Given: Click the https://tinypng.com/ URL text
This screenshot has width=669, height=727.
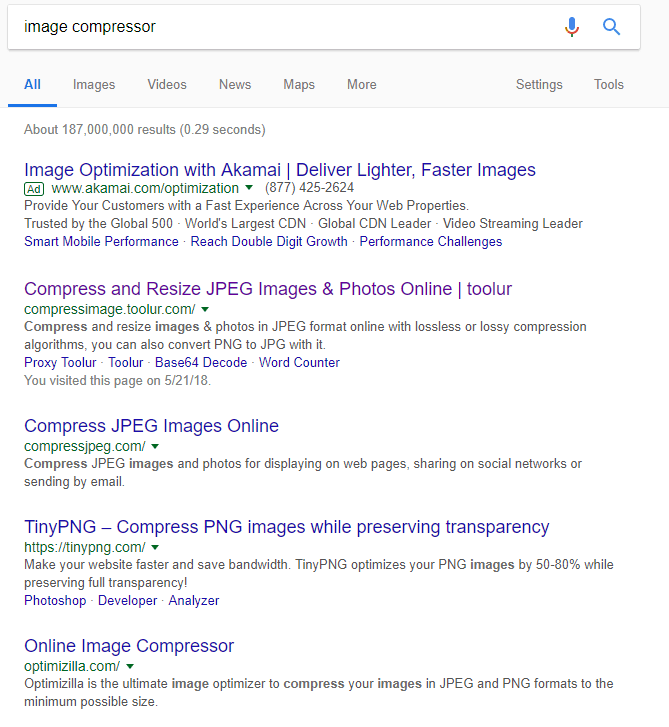Looking at the screenshot, I should tap(84, 548).
